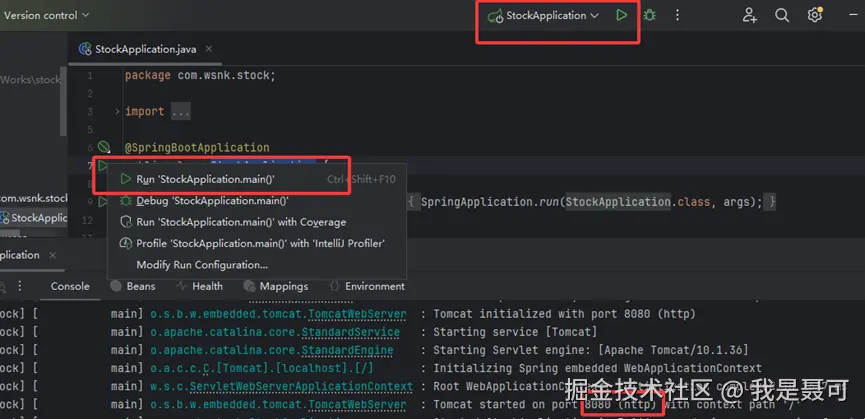Expand the folded import block
This screenshot has width=865, height=419.
117,111
